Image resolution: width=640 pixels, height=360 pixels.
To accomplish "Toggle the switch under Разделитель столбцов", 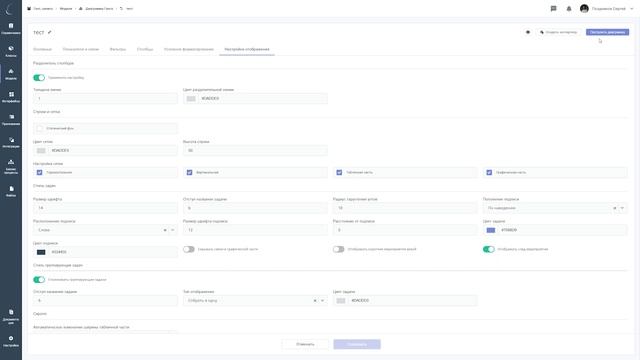I will [39, 78].
